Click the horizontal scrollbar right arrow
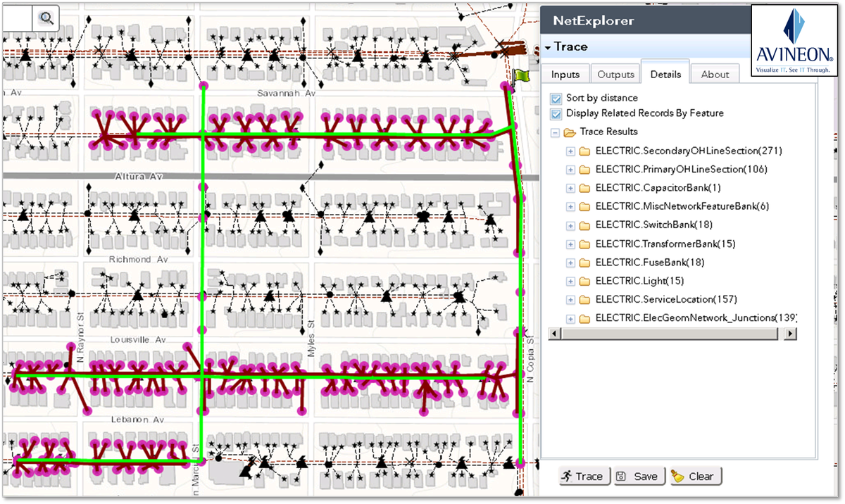The image size is (845, 504). click(x=791, y=334)
